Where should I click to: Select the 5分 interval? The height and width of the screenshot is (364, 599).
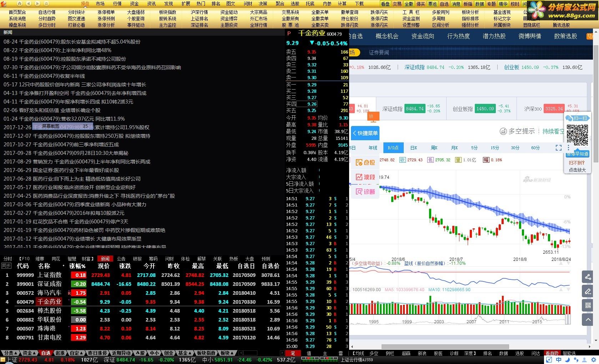pos(474,148)
